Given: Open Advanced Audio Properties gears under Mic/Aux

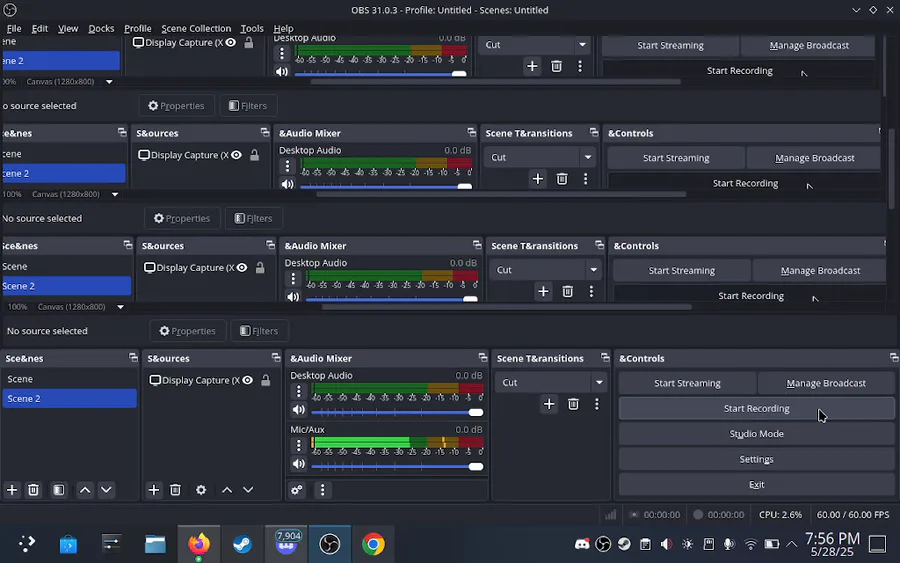Looking at the screenshot, I should point(297,490).
